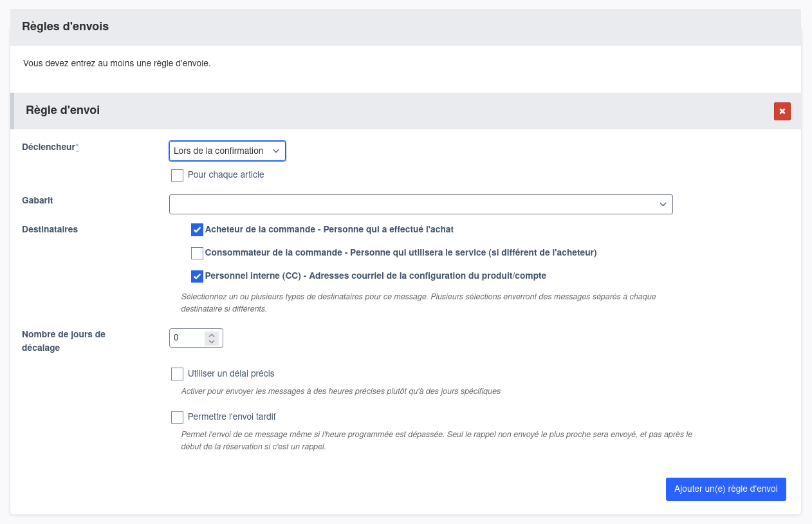
Task: Enable Utiliser un délai précis
Action: pyautogui.click(x=178, y=374)
